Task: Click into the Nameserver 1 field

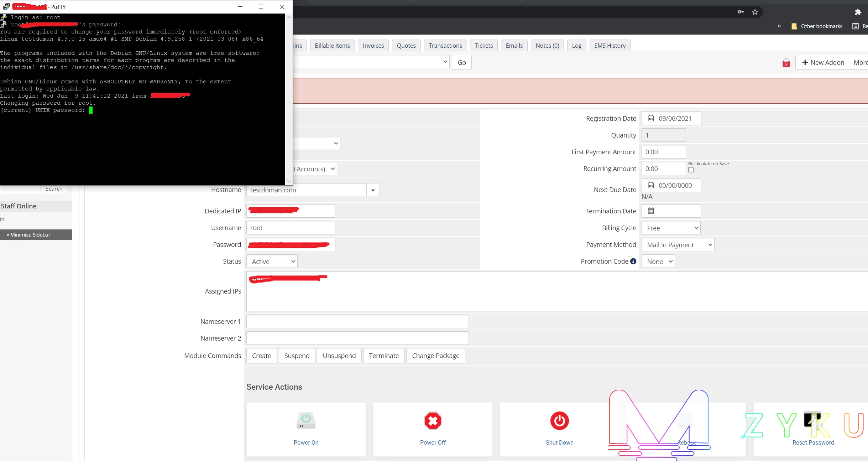Action: point(357,321)
